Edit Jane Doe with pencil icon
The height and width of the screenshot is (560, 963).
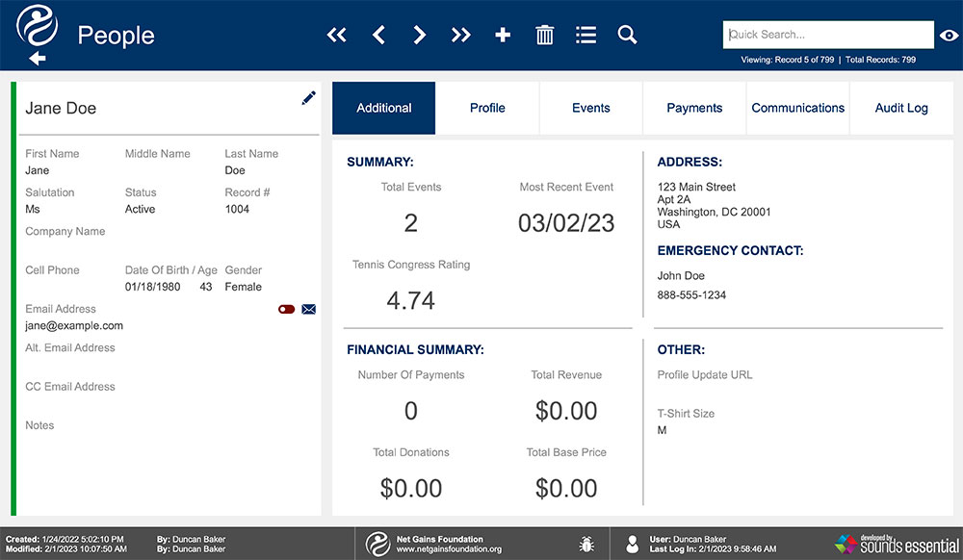[x=308, y=98]
